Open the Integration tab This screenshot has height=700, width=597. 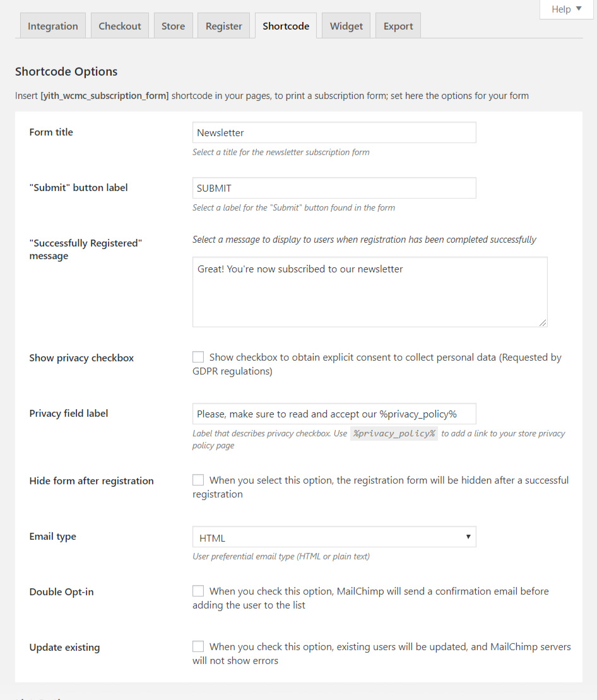(x=53, y=26)
